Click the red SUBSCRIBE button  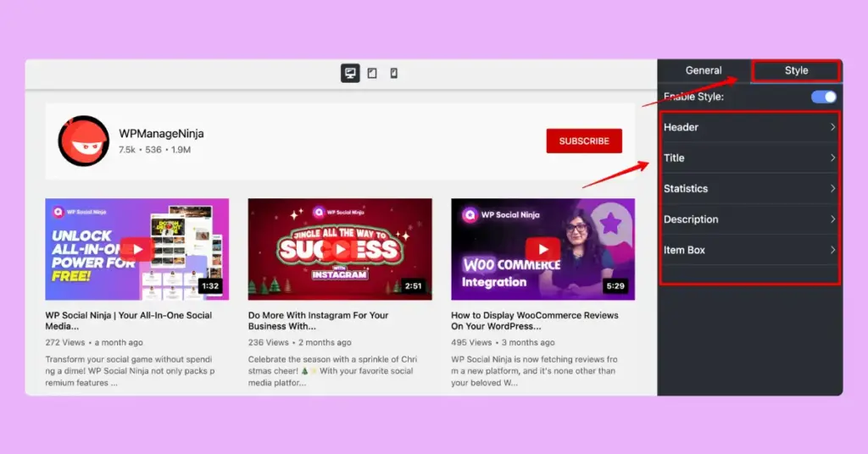coord(584,141)
